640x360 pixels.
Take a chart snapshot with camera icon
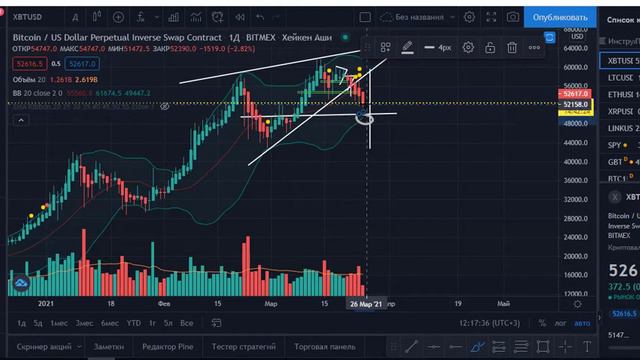click(513, 17)
